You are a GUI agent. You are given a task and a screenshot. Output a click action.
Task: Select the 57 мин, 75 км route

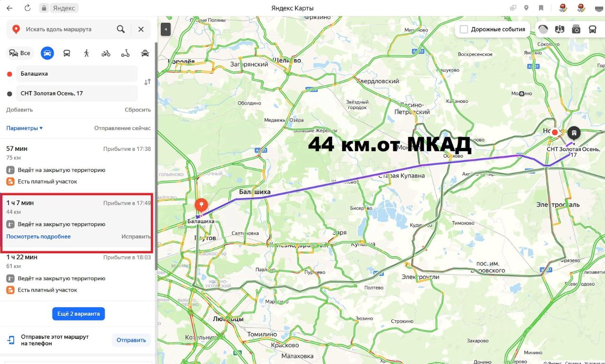78,165
